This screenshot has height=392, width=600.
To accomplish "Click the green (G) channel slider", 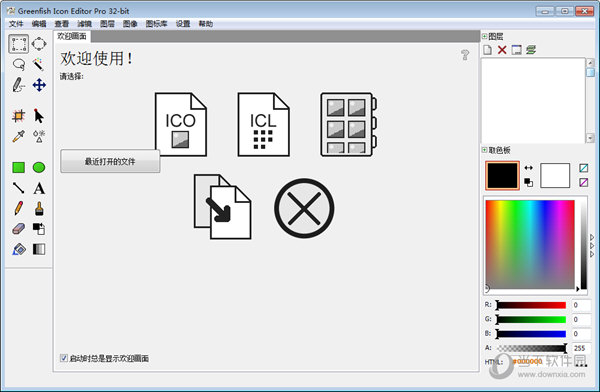I will pos(531,319).
